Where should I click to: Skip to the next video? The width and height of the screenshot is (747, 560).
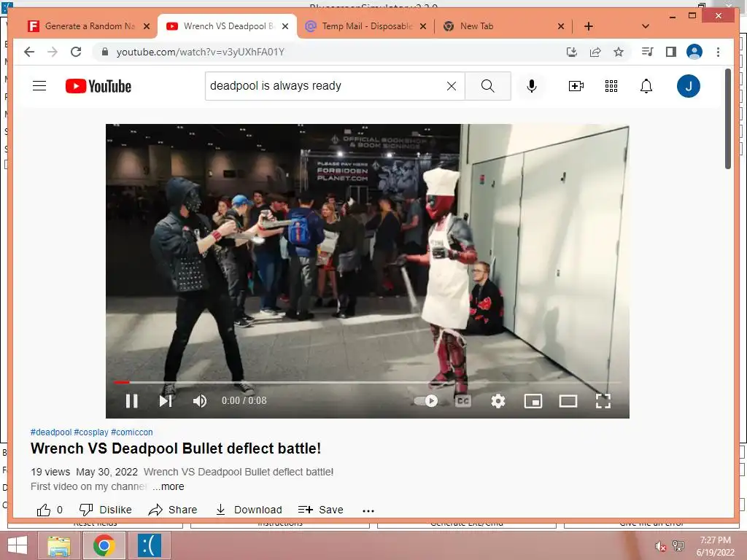pos(166,401)
